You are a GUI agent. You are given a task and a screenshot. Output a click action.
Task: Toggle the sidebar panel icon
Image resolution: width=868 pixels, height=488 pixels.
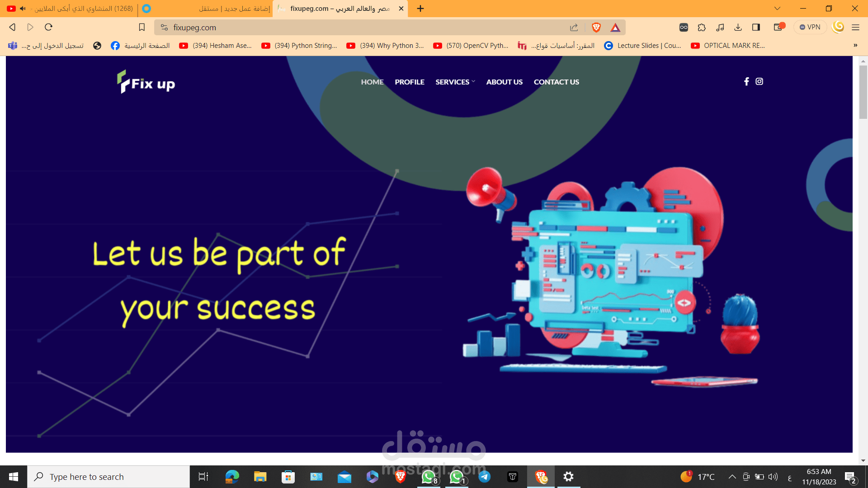point(756,28)
